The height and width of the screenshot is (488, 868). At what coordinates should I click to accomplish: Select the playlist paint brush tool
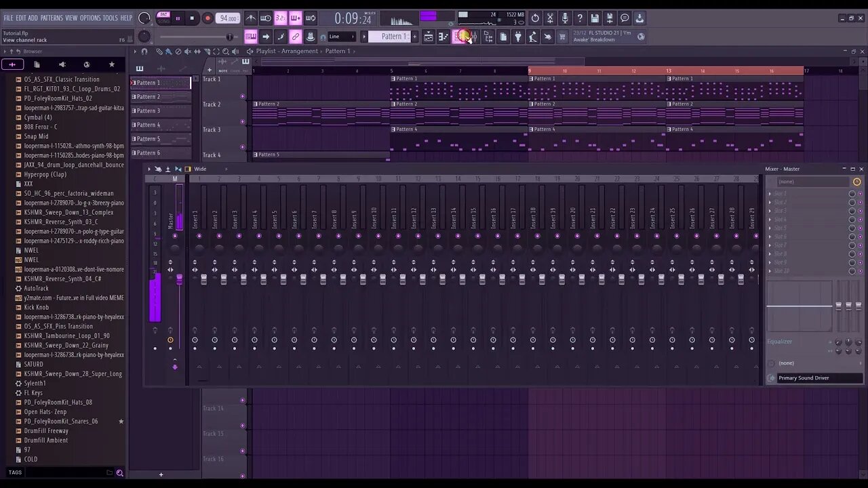(169, 52)
